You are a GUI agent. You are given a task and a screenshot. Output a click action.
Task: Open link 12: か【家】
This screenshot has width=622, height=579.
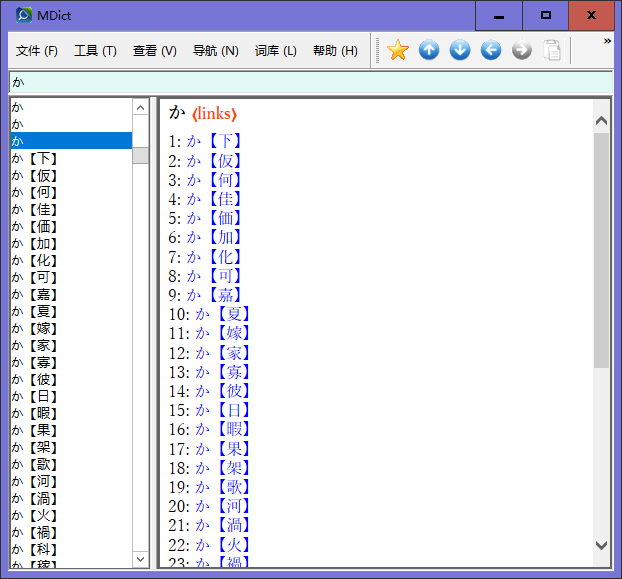[x=223, y=353]
